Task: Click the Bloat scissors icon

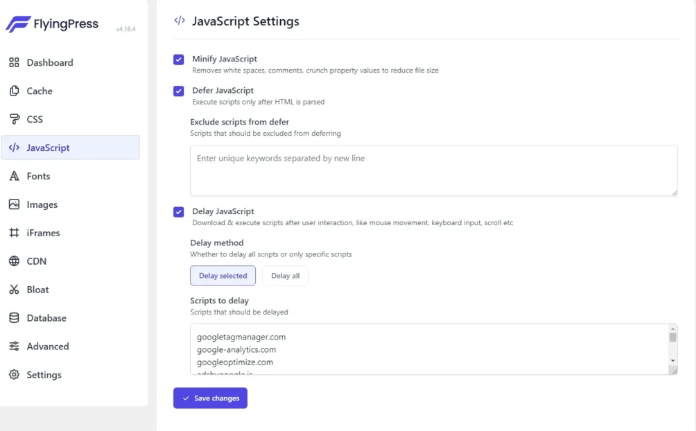Action: click(x=14, y=290)
